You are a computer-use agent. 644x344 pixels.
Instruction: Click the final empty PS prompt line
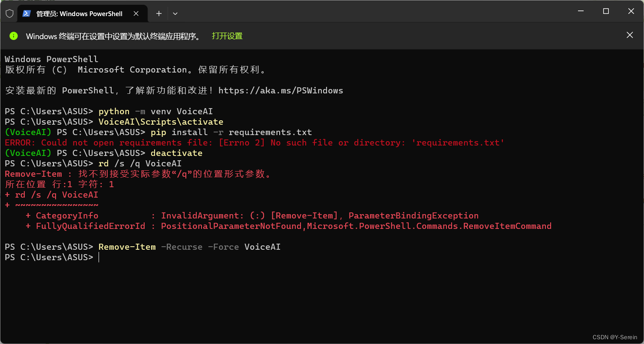coord(52,257)
